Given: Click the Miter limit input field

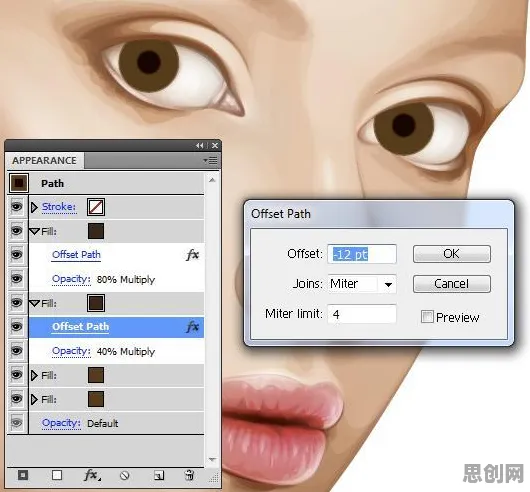Looking at the screenshot, I should coord(362,314).
